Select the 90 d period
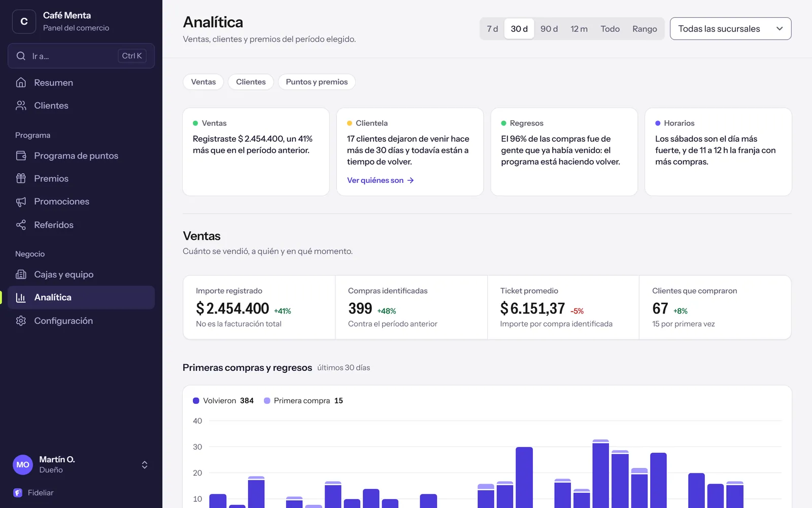This screenshot has width=812, height=508. pos(549,29)
